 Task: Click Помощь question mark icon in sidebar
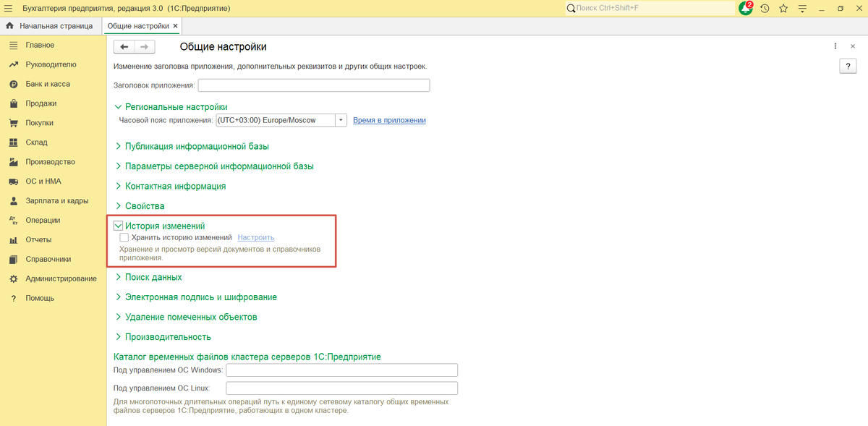pyautogui.click(x=13, y=298)
